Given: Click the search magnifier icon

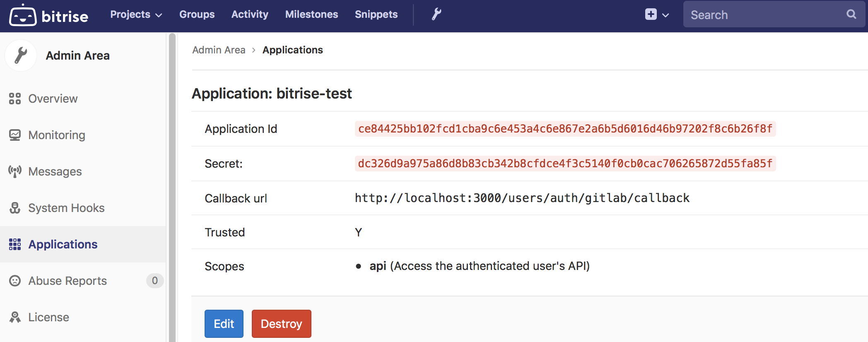Looking at the screenshot, I should click(851, 14).
